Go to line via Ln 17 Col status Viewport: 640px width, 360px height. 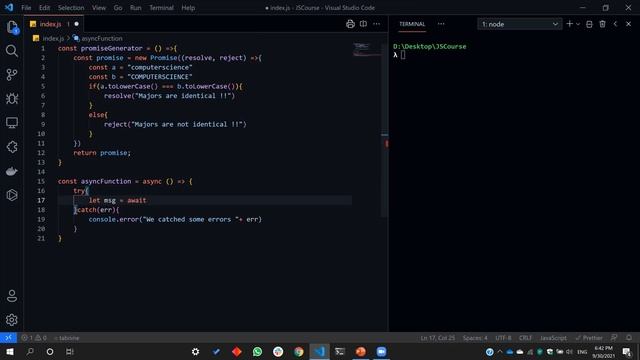(x=438, y=338)
